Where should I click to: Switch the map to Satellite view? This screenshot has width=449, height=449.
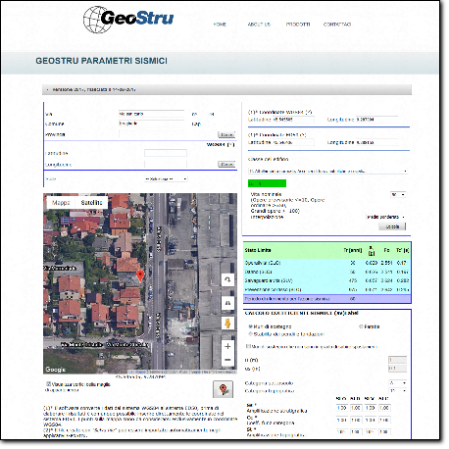[x=91, y=203]
